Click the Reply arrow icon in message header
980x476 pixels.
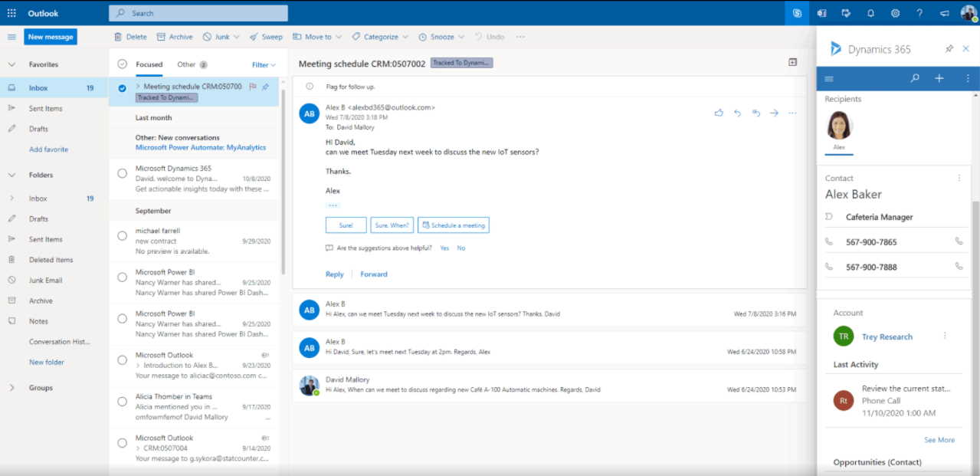point(737,113)
